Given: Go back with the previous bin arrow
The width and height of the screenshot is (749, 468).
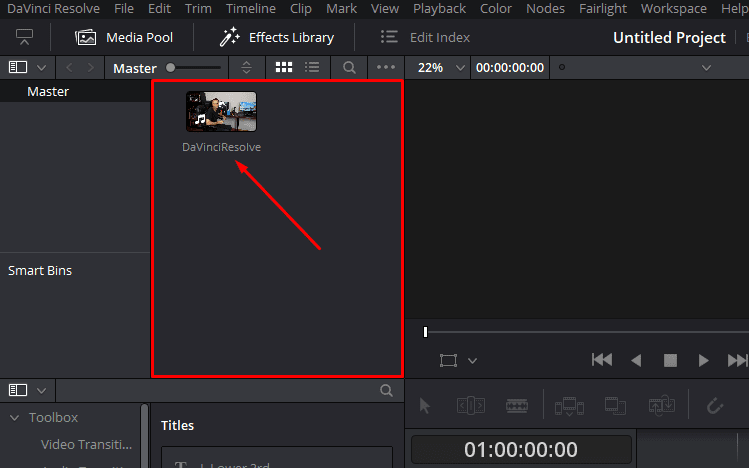Looking at the screenshot, I should point(69,68).
